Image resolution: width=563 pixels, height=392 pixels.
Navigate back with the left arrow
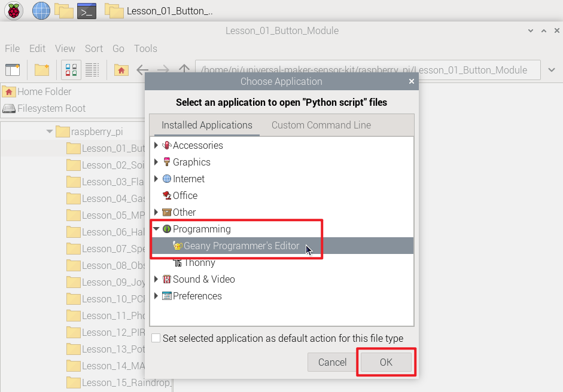[142, 69]
